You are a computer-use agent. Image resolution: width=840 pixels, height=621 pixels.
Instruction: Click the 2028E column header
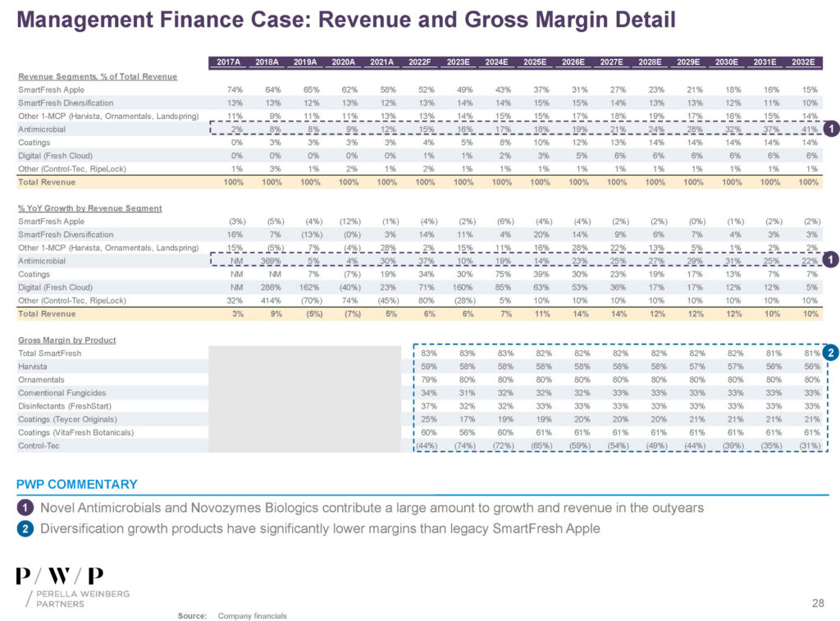650,62
